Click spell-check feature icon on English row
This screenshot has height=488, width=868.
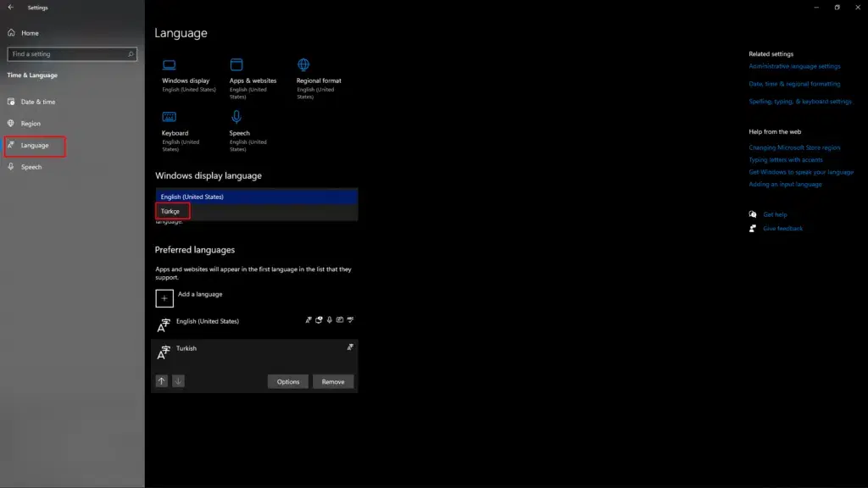pyautogui.click(x=350, y=319)
